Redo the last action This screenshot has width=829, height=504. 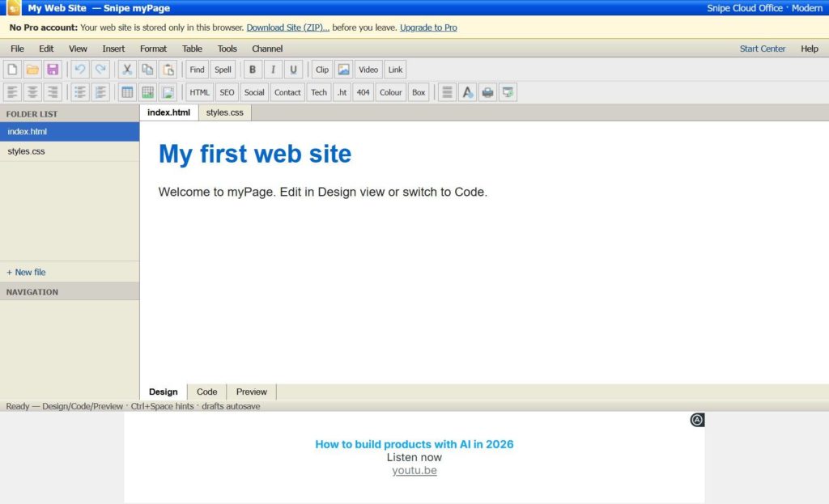(100, 70)
